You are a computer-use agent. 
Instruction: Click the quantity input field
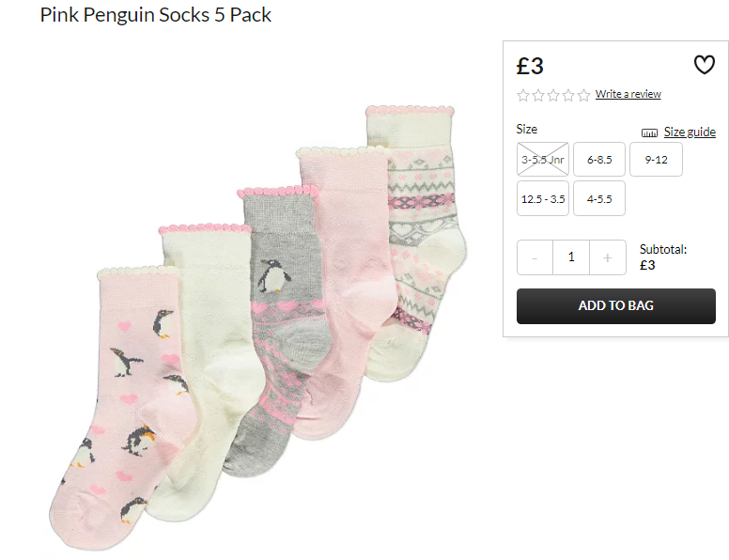(571, 257)
